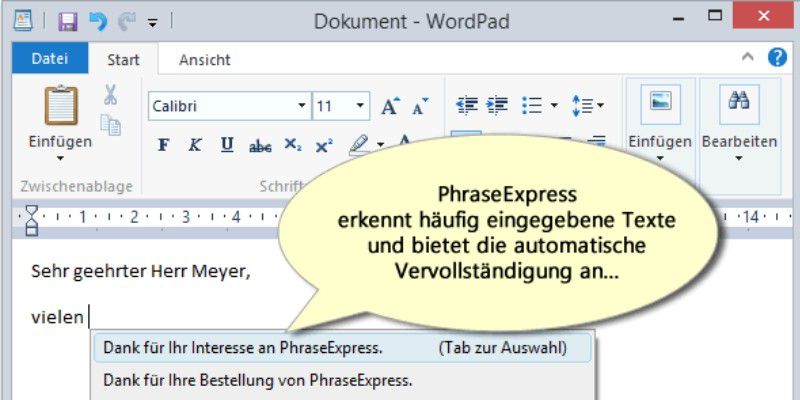The width and height of the screenshot is (800, 400).
Task: Expand the Einfügen paste options arrow under clipboard
Action: tap(60, 158)
